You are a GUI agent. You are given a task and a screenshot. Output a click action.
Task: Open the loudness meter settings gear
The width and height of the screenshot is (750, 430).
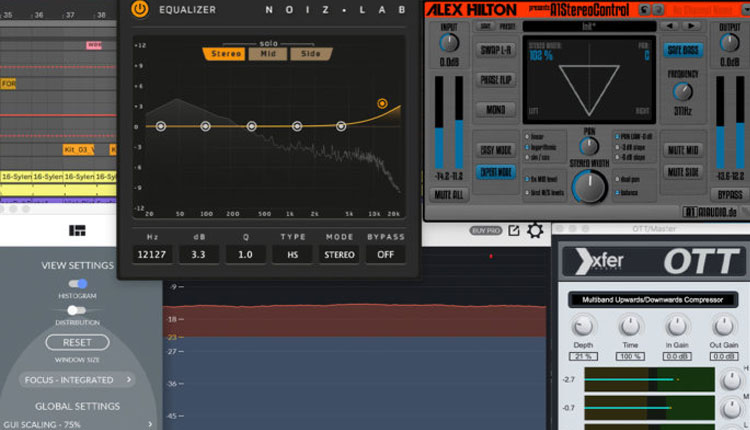coord(536,231)
